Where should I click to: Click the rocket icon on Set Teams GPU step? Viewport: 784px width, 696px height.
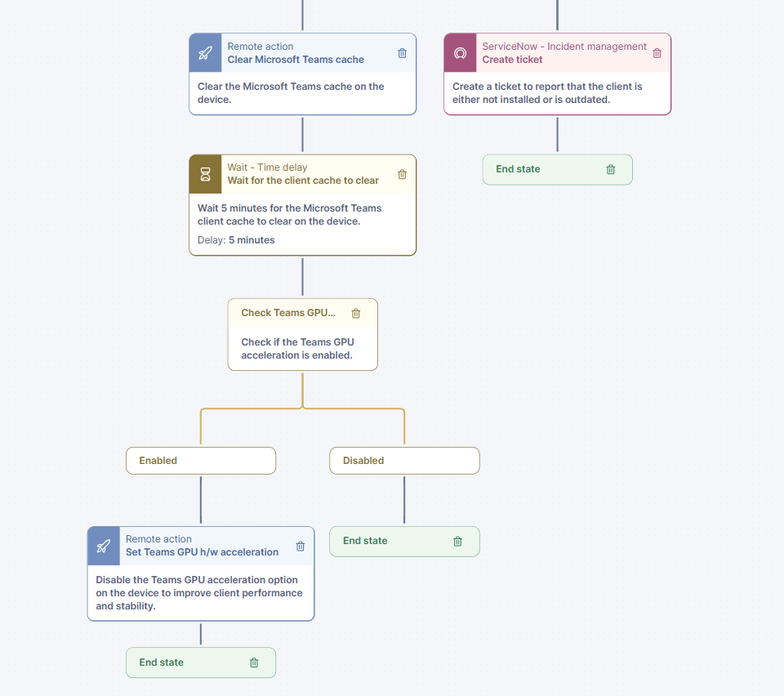coord(104,546)
